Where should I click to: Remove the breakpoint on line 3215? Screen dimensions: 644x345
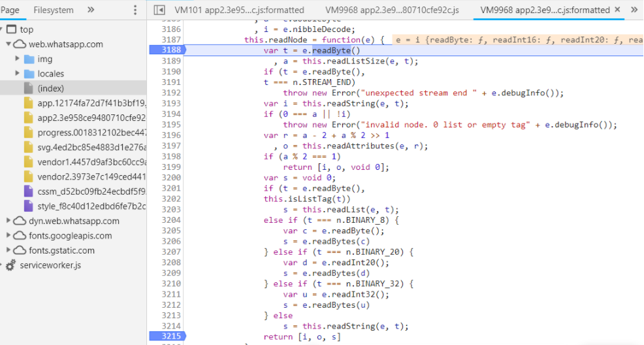168,337
